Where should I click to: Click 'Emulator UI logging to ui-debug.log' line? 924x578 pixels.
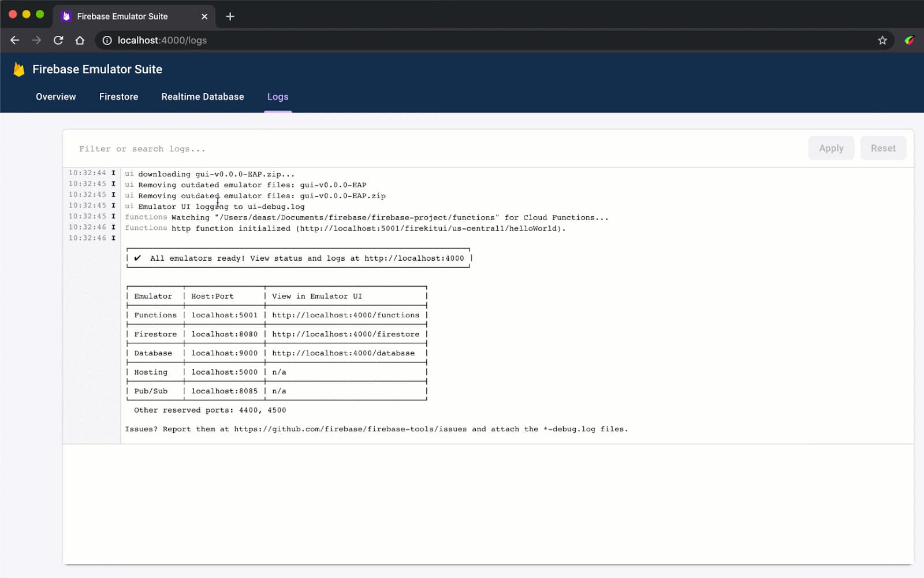221,206
